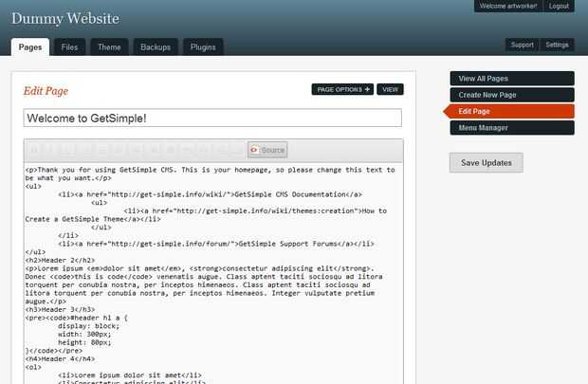Expand the Page Options panel
Image resolution: width=588 pixels, height=384 pixels.
[x=342, y=89]
